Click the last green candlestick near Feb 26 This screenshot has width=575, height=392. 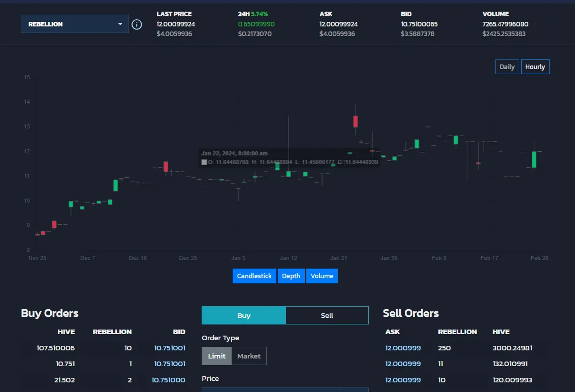534,159
